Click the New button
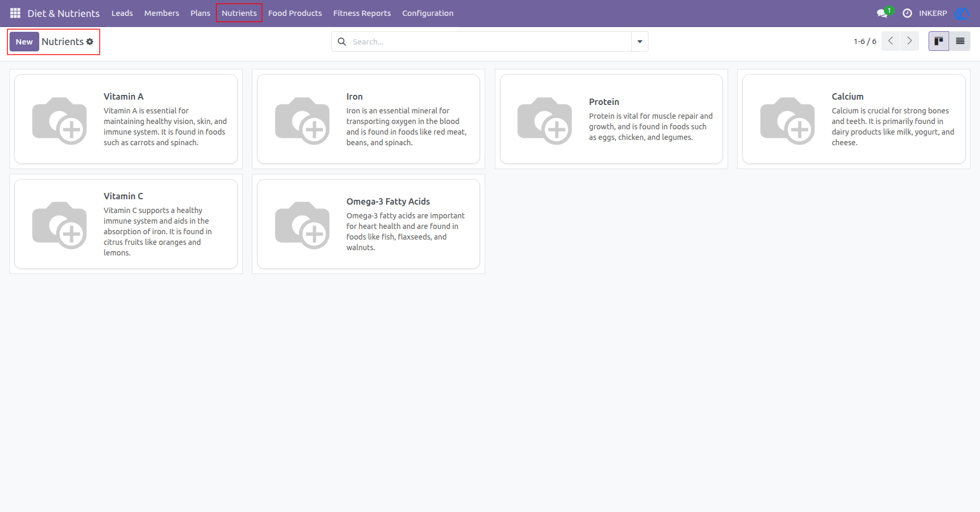Image resolution: width=980 pixels, height=512 pixels. pyautogui.click(x=24, y=42)
